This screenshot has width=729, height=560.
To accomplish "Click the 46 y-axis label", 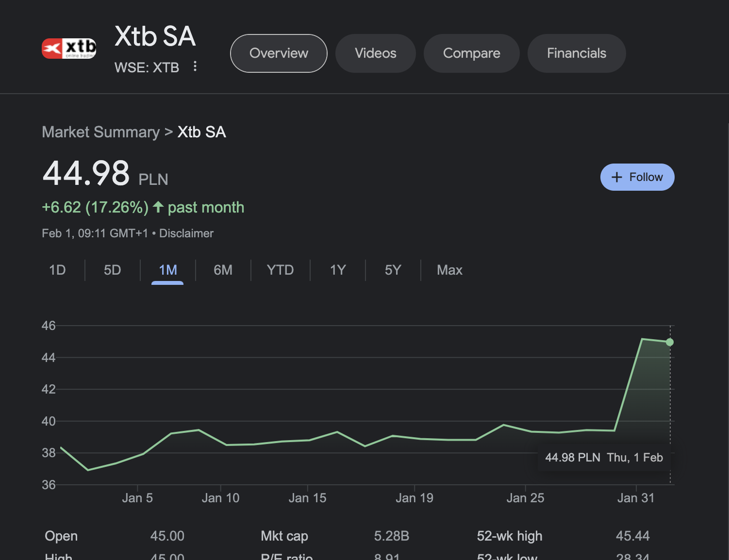I will tap(49, 326).
